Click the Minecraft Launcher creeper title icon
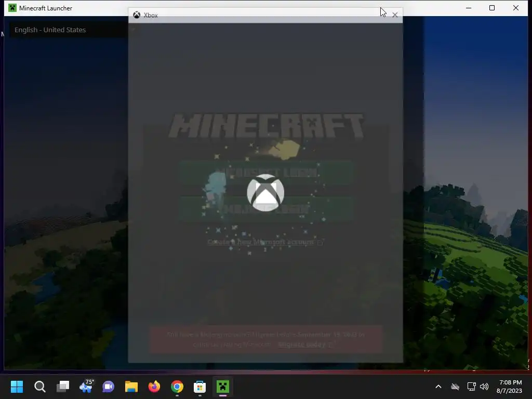This screenshot has height=399, width=532. [12, 8]
